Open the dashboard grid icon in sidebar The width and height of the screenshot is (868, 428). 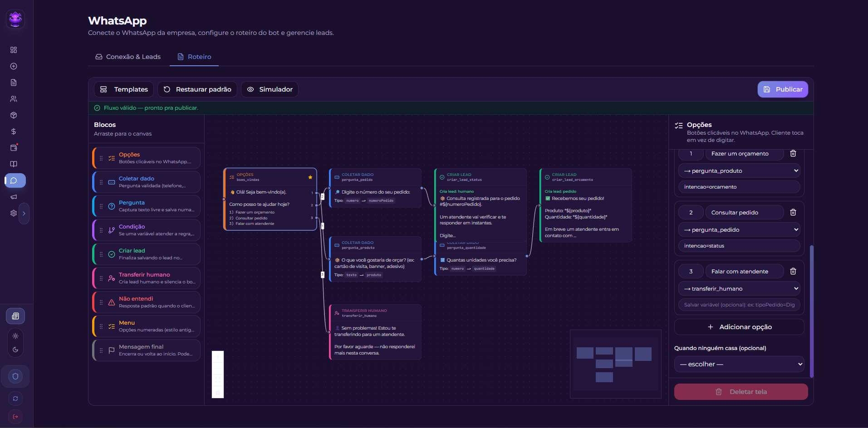[x=14, y=50]
